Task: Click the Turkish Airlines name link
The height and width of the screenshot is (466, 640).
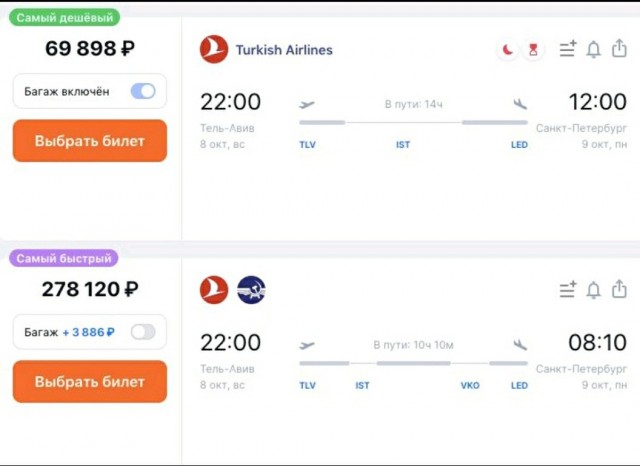Action: point(284,50)
